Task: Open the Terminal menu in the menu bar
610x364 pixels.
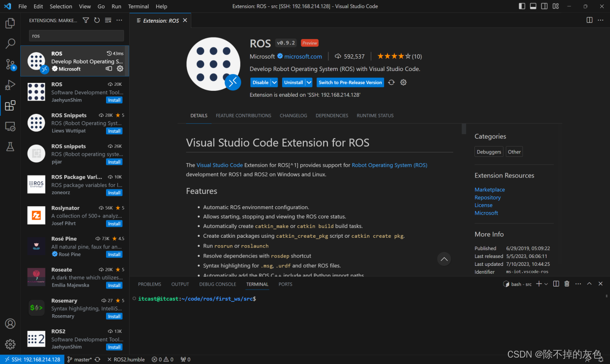Action: (138, 6)
